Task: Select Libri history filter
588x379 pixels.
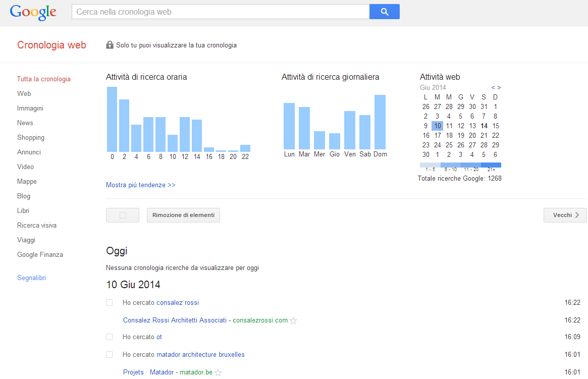Action: click(23, 210)
